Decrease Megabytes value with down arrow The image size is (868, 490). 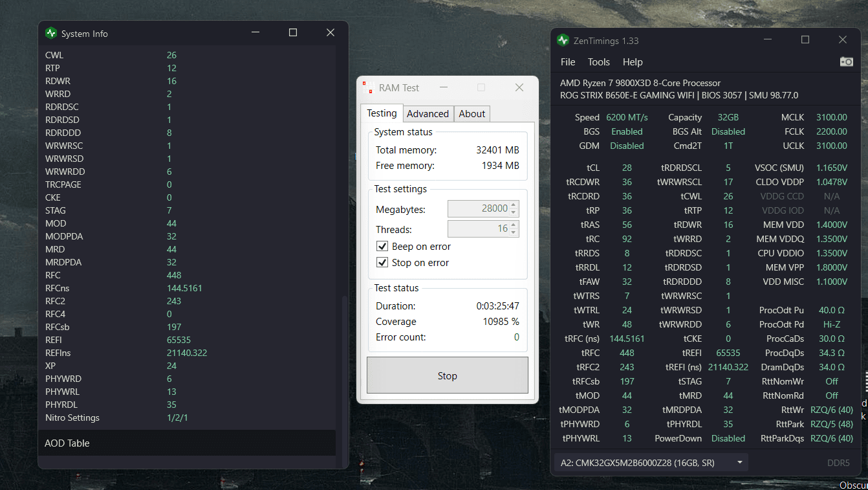[x=514, y=212]
